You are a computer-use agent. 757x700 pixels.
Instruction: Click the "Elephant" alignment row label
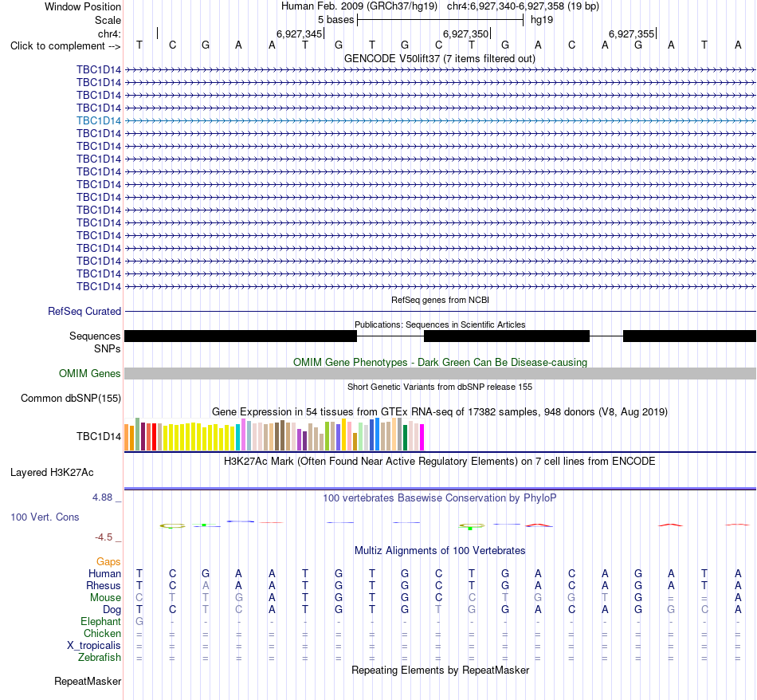click(x=100, y=621)
